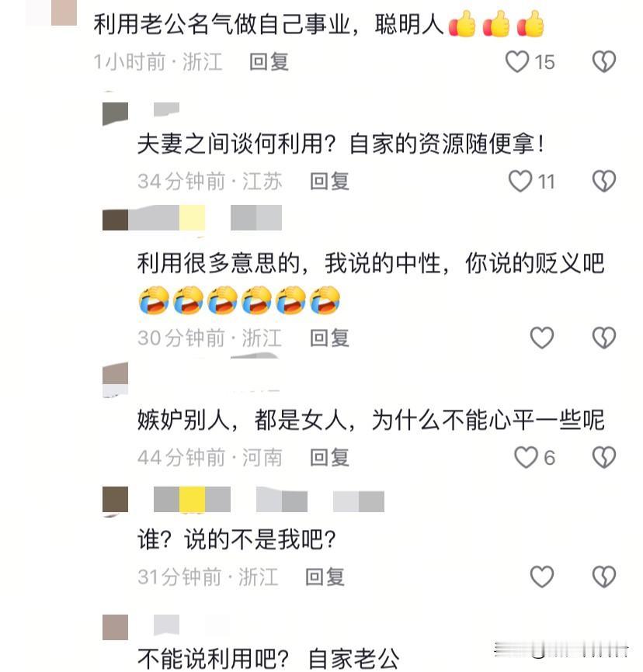Like the comment with laughing-crying emojis
The image size is (643, 672).
(542, 338)
